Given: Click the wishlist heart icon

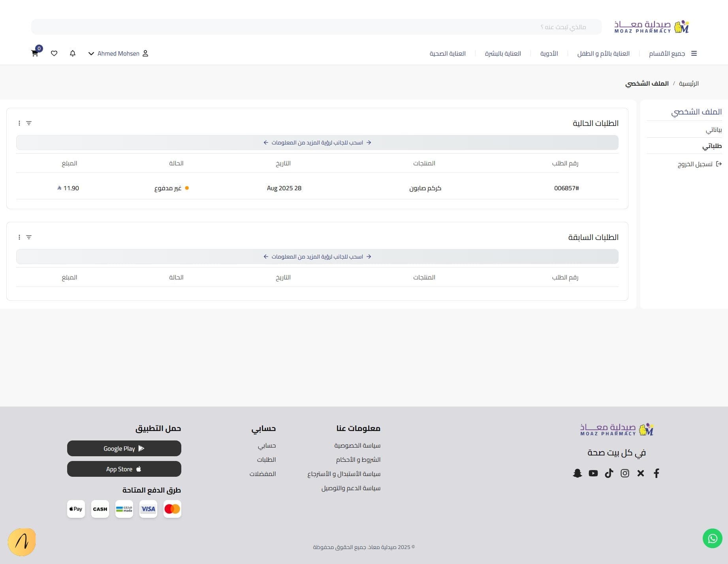Looking at the screenshot, I should 54,53.
